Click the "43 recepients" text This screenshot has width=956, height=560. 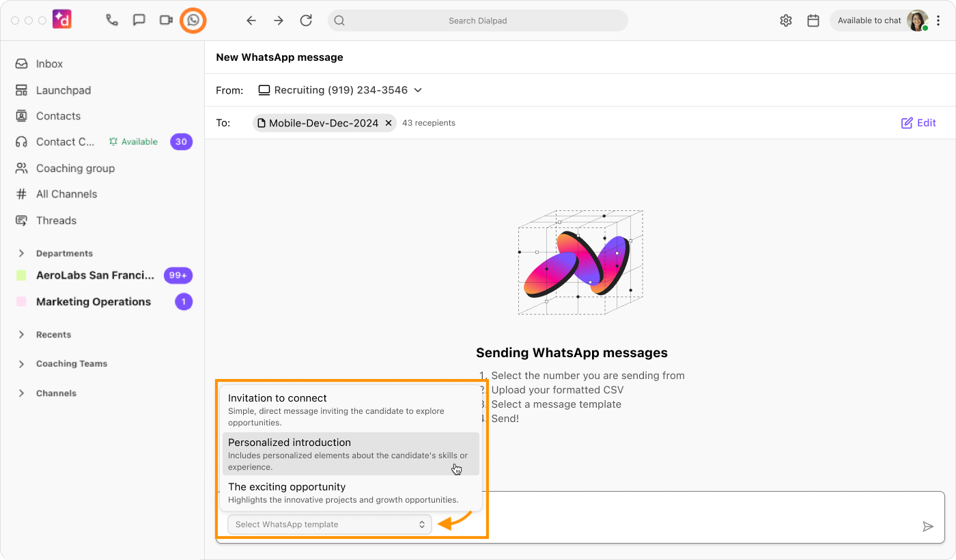pos(429,123)
